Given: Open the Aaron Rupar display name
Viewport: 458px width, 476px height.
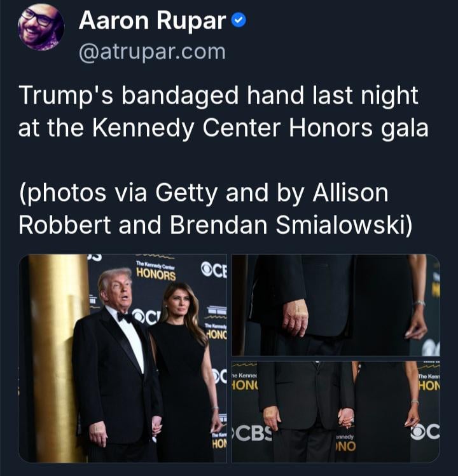Looking at the screenshot, I should tap(152, 20).
